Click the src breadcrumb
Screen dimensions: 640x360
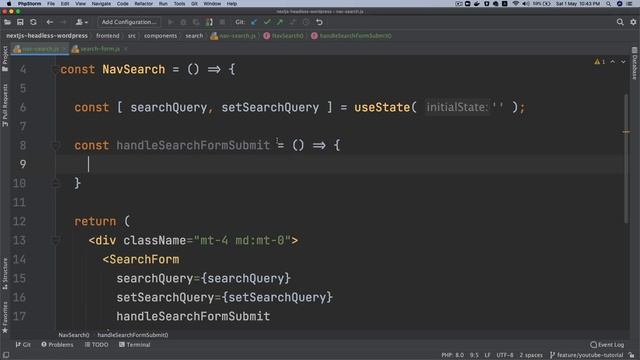coord(131,36)
